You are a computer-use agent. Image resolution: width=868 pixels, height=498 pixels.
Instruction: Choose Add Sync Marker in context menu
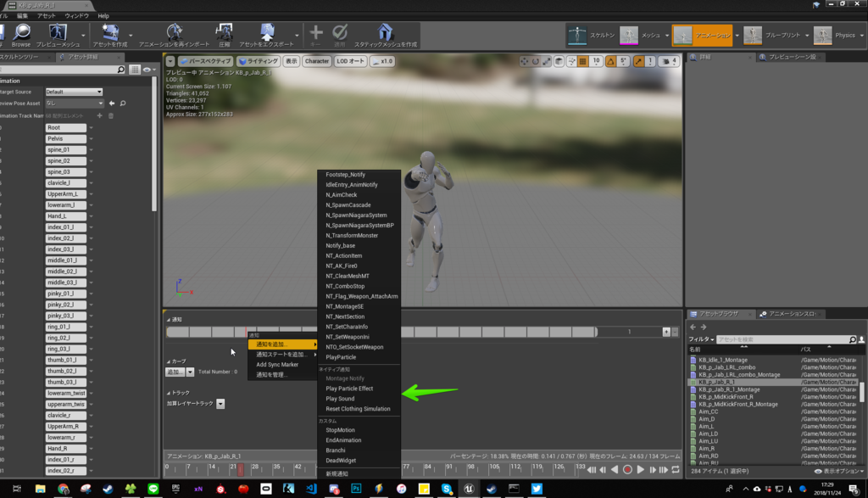click(x=277, y=365)
